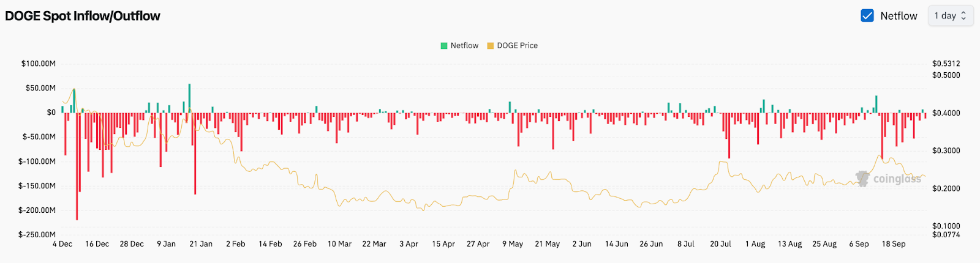Screen dimensions: 980x263
Task: Click the DOGE Spot Inflow/Outflow title
Action: 83,16
